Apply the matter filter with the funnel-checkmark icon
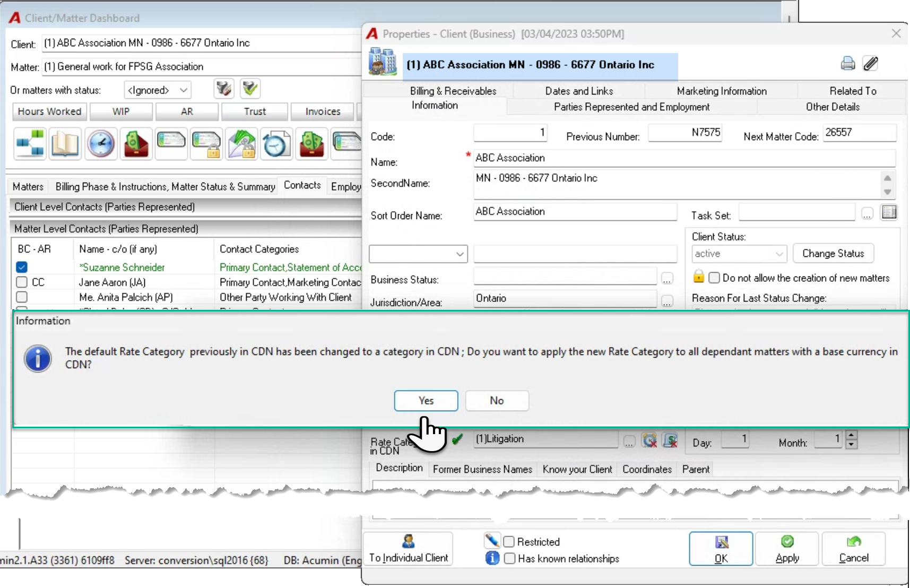910x588 pixels. tap(250, 89)
